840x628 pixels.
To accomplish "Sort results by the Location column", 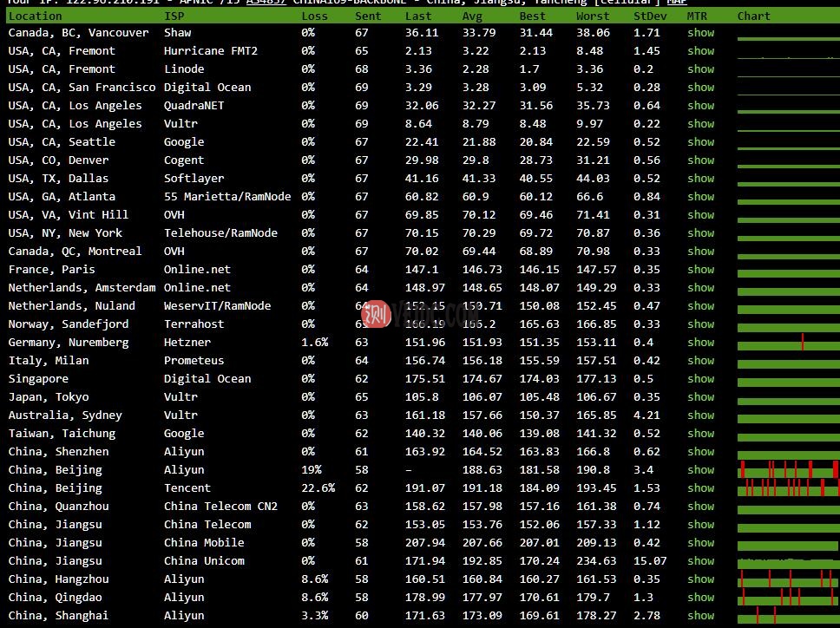I will [35, 15].
